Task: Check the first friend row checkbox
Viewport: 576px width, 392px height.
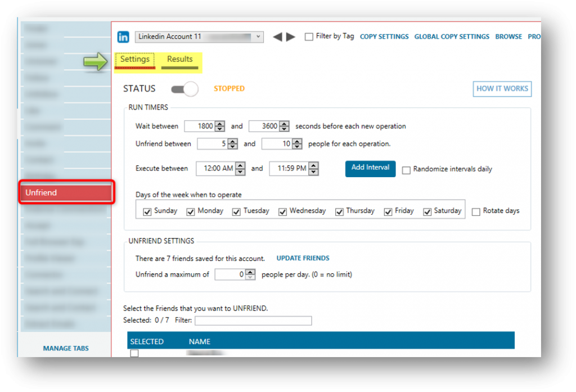Action: coord(134,353)
